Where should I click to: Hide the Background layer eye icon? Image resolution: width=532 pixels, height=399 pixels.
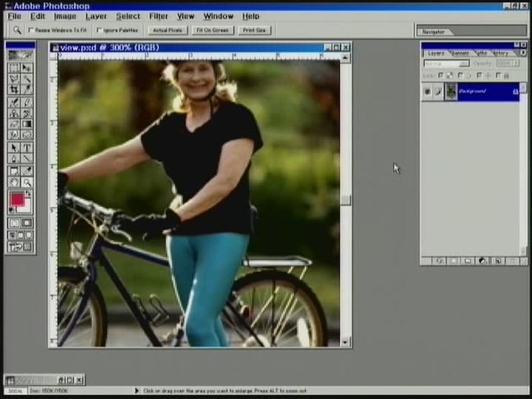point(428,92)
